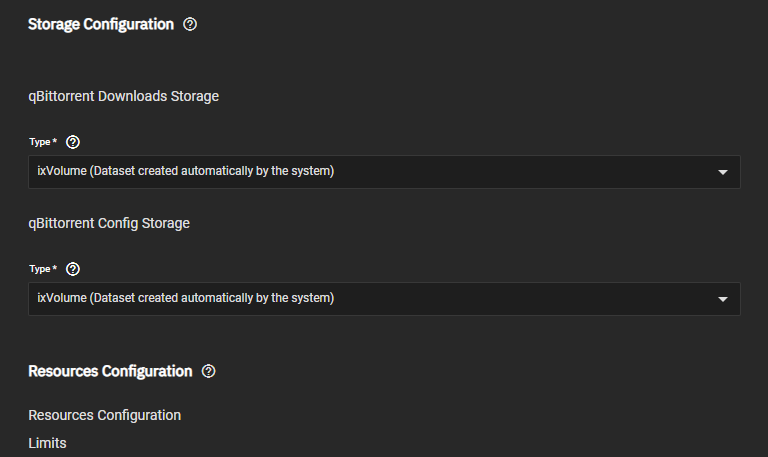The height and width of the screenshot is (457, 768).
Task: Select the qBittorrent Config Storage label
Action: [x=109, y=223]
